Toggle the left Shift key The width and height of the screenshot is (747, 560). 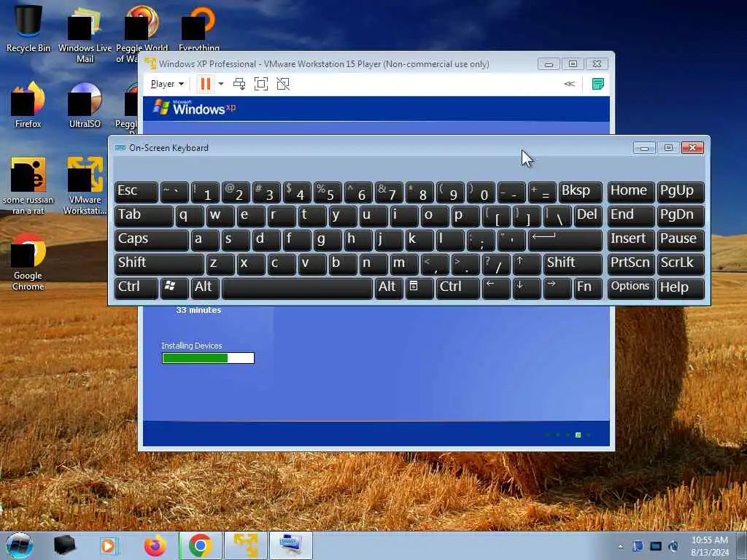[159, 264]
